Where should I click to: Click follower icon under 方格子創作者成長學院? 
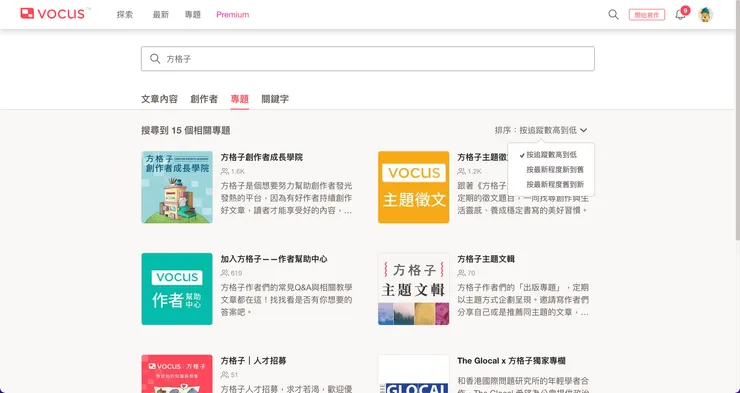[x=225, y=172]
